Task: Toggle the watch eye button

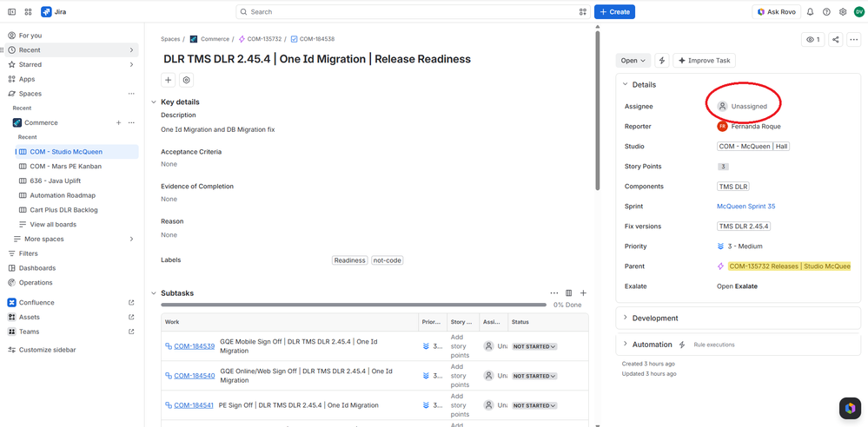Action: [x=813, y=39]
